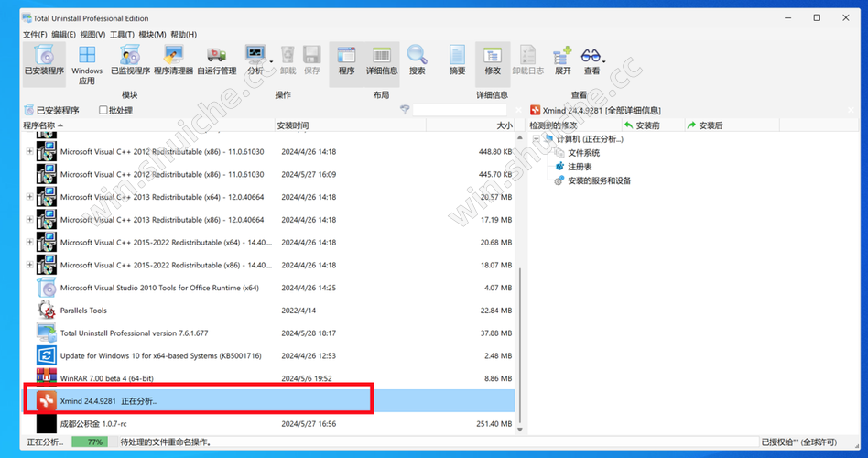
Task: Sort by 大小 column header
Action: [471, 125]
